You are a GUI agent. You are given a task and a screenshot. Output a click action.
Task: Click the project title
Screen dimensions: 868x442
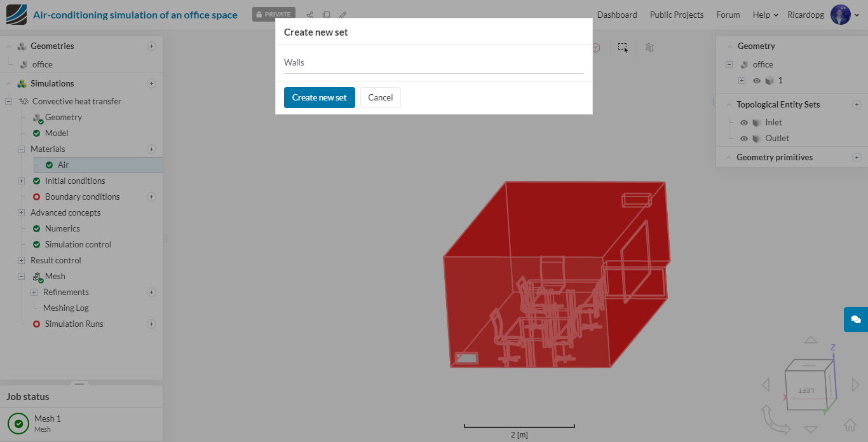pyautogui.click(x=135, y=15)
